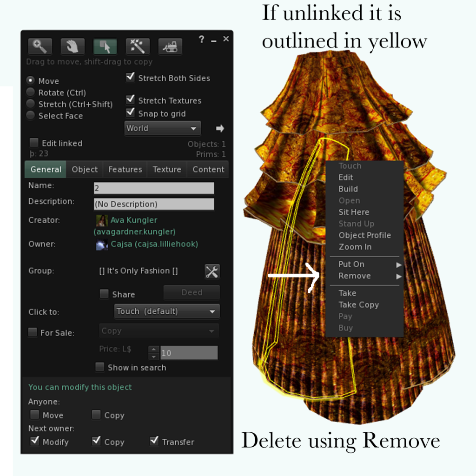
Task: Click the group wrench settings icon
Action: 212,271
